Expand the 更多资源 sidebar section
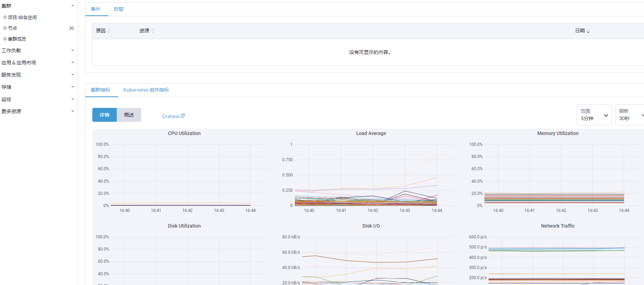Screen dimensions: 644x285 click(x=73, y=111)
